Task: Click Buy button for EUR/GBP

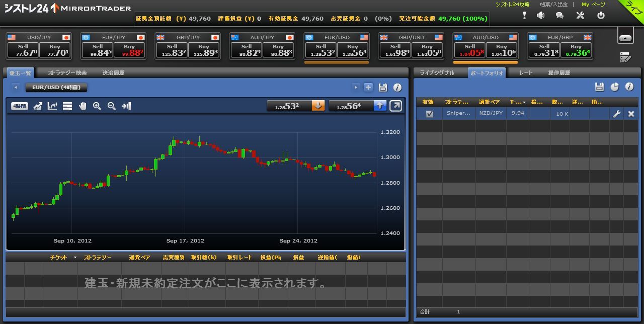Action: [x=576, y=50]
